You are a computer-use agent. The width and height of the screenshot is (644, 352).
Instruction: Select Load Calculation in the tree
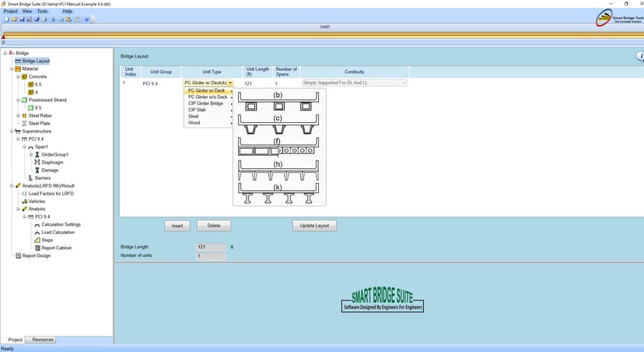tap(58, 232)
